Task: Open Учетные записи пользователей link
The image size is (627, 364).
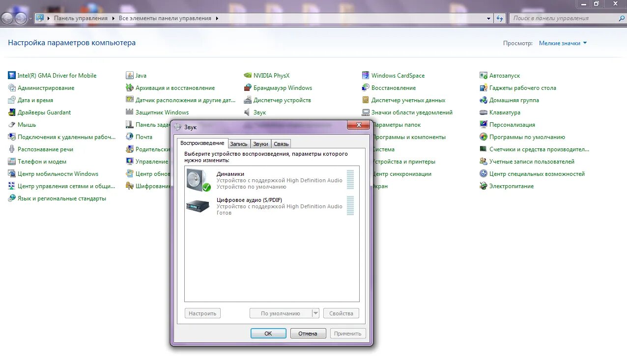Action: (532, 162)
